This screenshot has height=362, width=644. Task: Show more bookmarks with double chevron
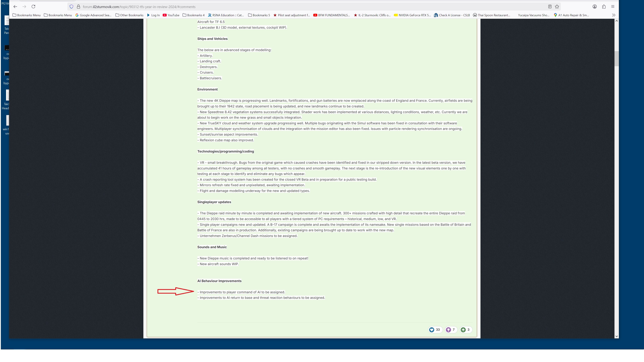(613, 15)
